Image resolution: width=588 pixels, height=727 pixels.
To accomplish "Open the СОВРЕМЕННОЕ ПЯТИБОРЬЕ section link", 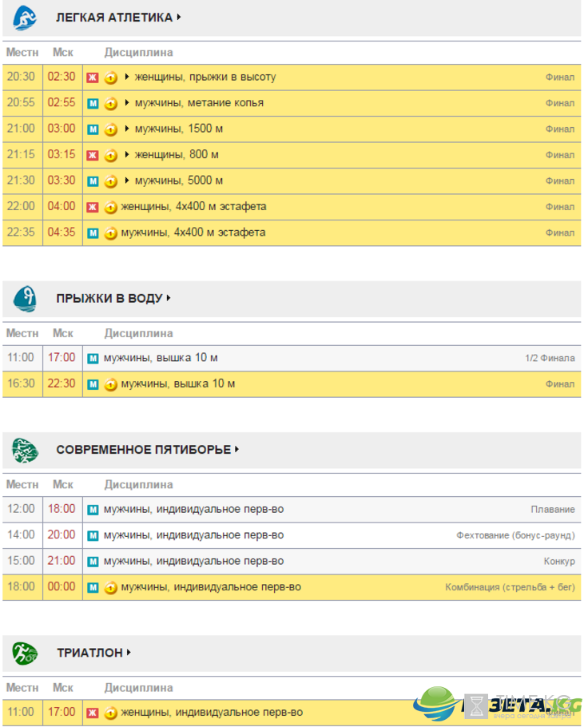I will 143,450.
